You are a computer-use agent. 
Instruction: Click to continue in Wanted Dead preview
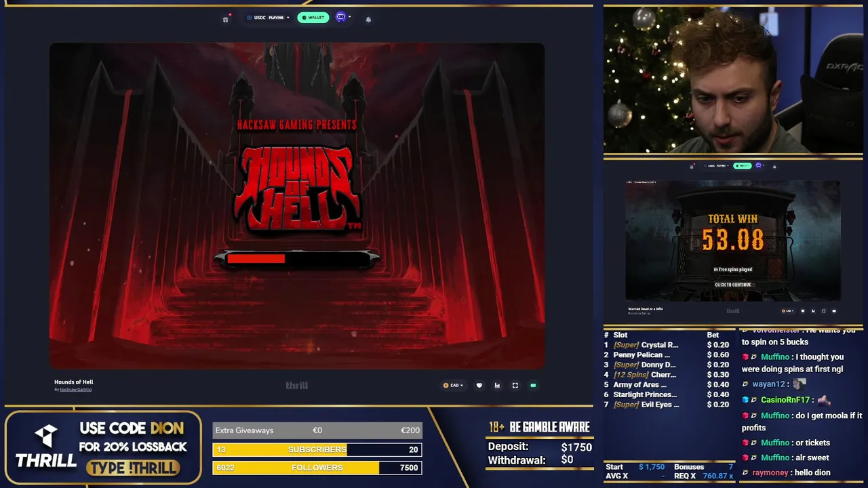(732, 285)
